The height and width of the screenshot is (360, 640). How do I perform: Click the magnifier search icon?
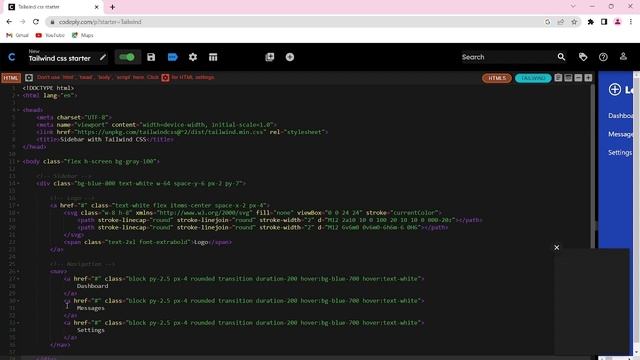(562, 57)
